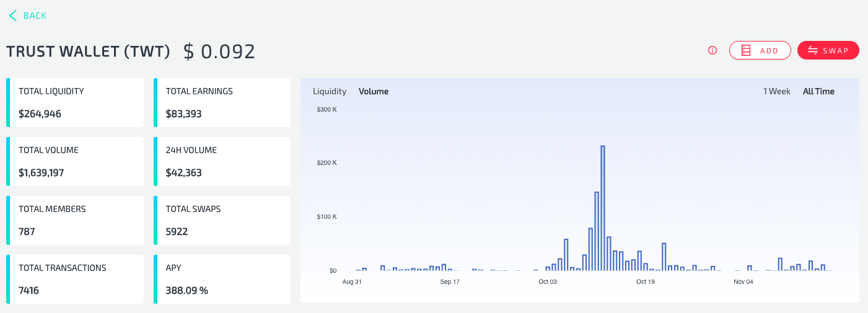This screenshot has width=868, height=313.
Task: Click the APY 388.09 % card
Action: click(x=222, y=279)
